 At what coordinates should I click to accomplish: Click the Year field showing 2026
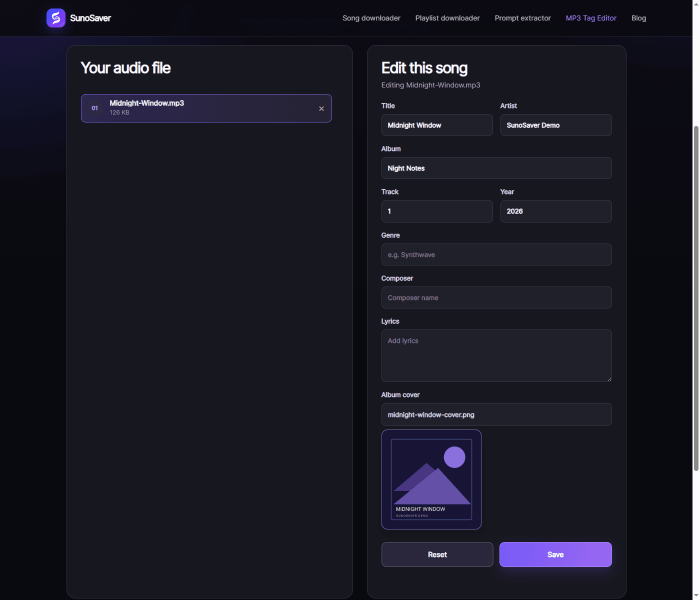click(x=556, y=211)
